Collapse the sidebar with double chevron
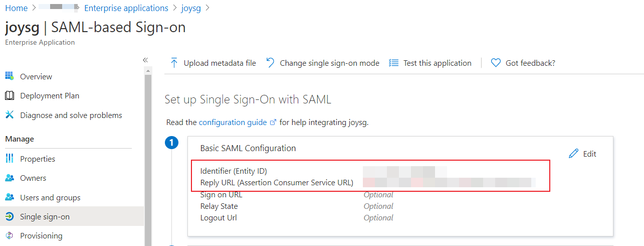The image size is (644, 246). (145, 60)
